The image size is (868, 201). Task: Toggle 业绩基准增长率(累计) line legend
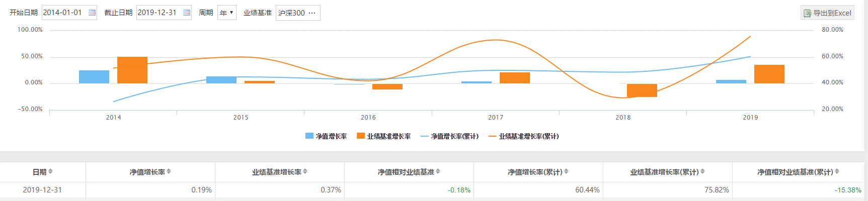[524, 136]
